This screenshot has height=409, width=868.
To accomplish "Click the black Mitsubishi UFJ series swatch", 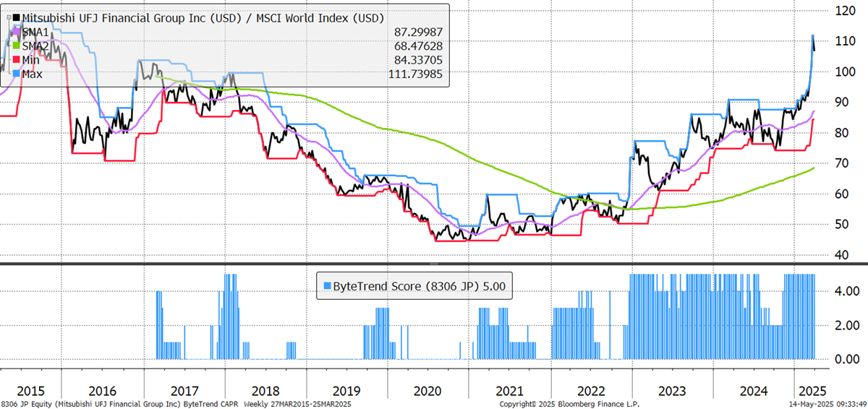I will pos(17,17).
